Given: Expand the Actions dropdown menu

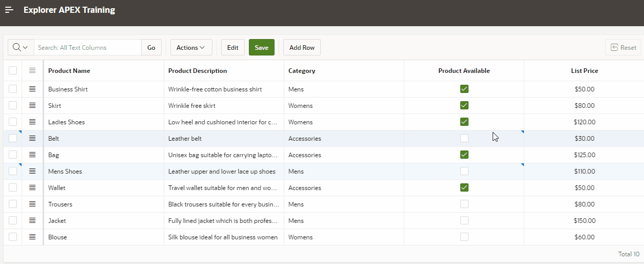Looking at the screenshot, I should (191, 47).
